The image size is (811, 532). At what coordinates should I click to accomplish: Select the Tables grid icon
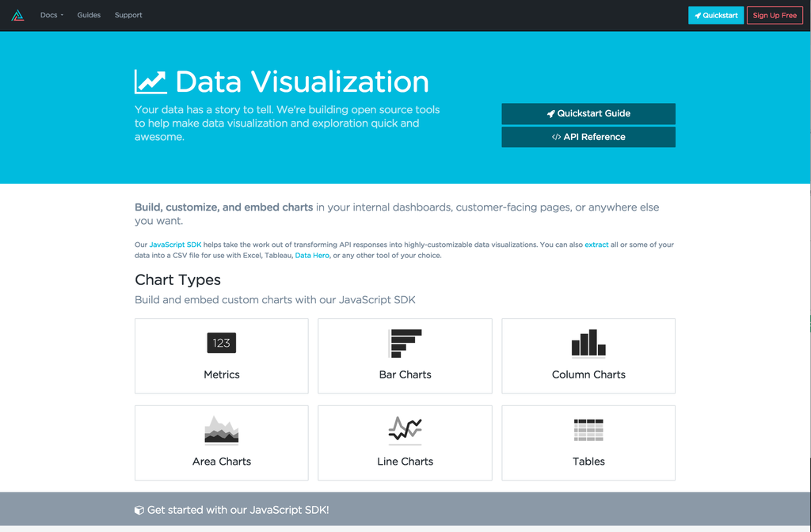tap(588, 430)
